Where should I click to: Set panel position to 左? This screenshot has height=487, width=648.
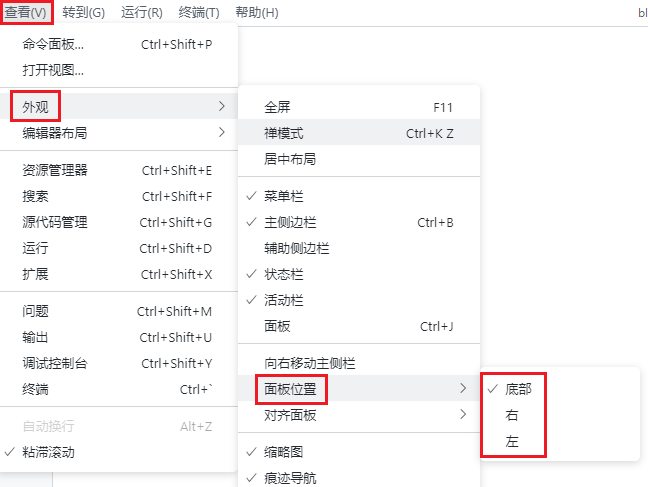[512, 441]
